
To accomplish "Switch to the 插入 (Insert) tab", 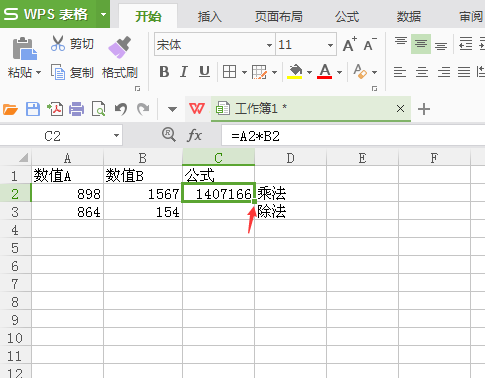I will tap(210, 16).
